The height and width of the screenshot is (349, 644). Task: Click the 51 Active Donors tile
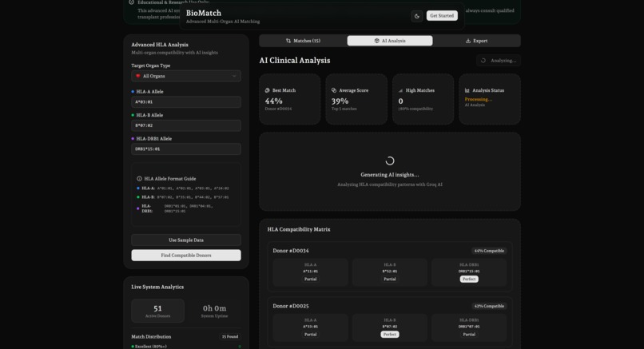[x=157, y=311]
